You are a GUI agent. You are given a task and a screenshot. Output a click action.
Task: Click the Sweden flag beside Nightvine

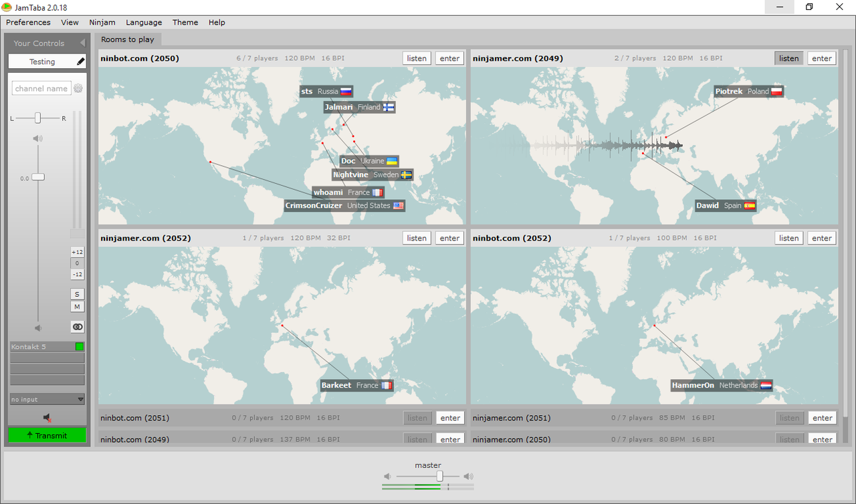click(x=406, y=175)
